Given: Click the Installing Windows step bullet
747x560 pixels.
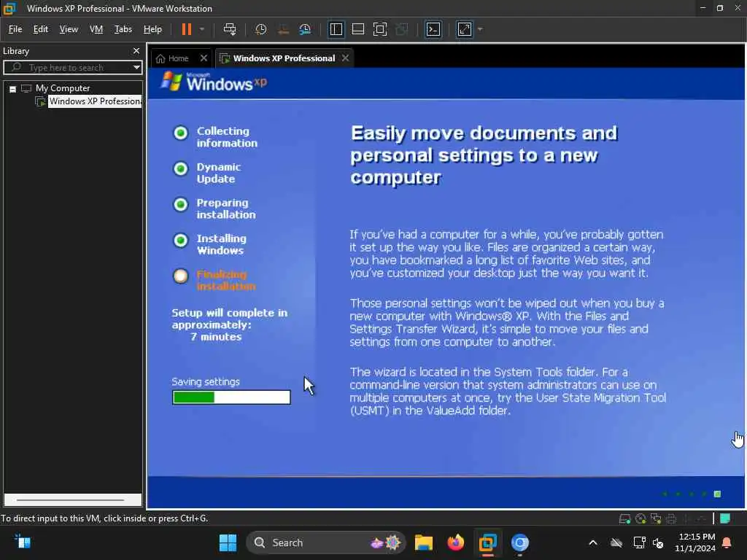Looking at the screenshot, I should click(x=181, y=240).
